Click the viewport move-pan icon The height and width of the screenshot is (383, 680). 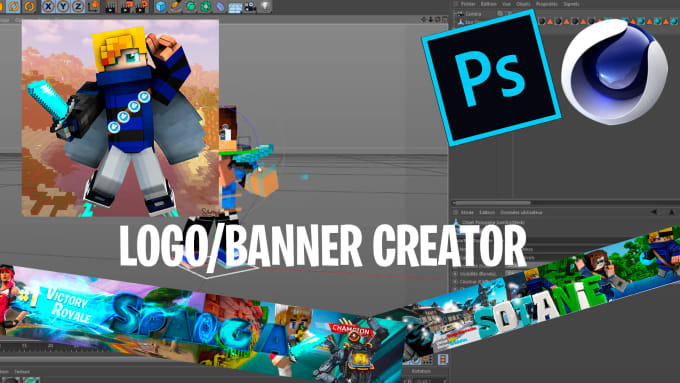[x=424, y=20]
